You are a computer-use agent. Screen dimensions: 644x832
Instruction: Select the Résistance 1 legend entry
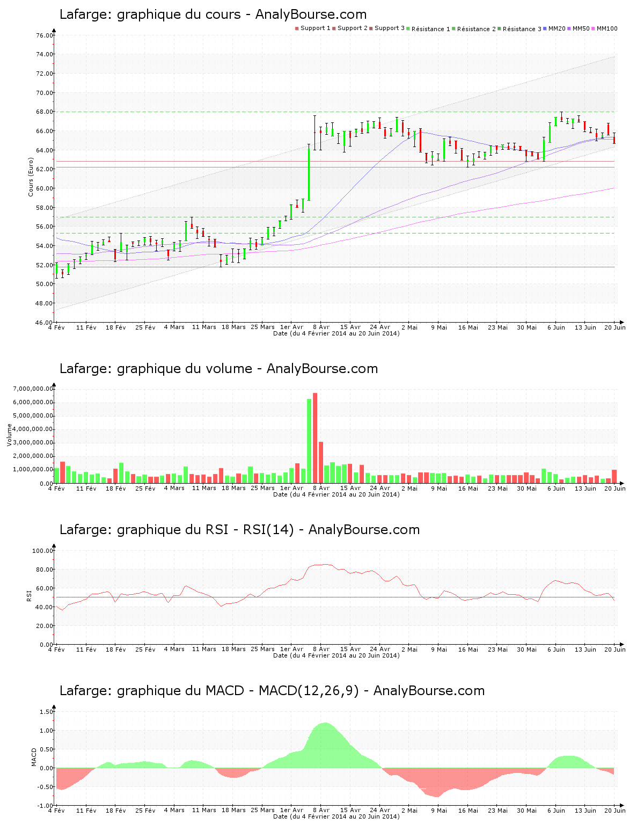click(x=428, y=28)
